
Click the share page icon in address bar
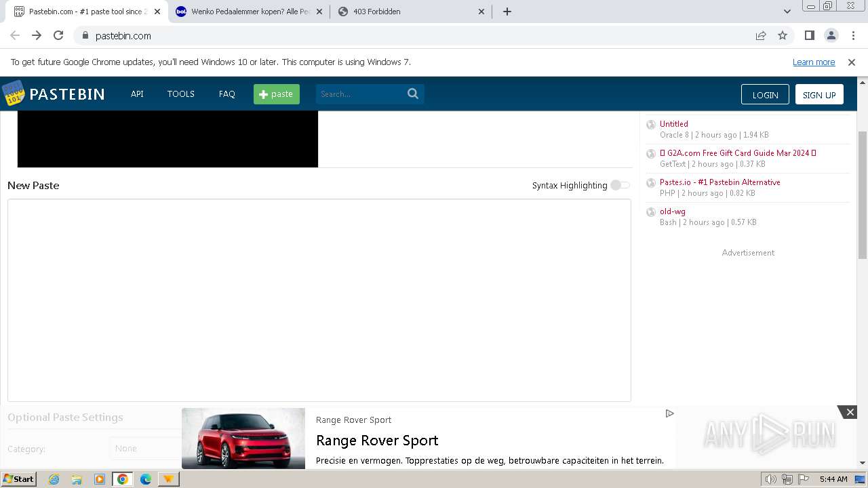(x=761, y=35)
